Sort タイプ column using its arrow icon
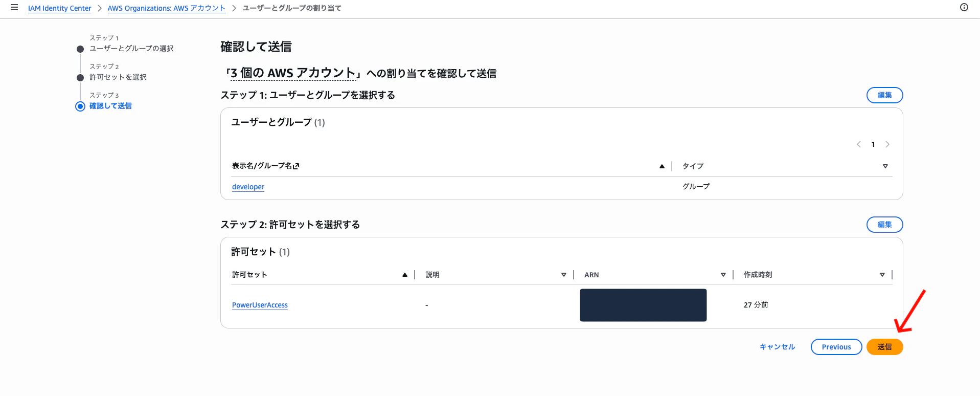 click(886, 166)
